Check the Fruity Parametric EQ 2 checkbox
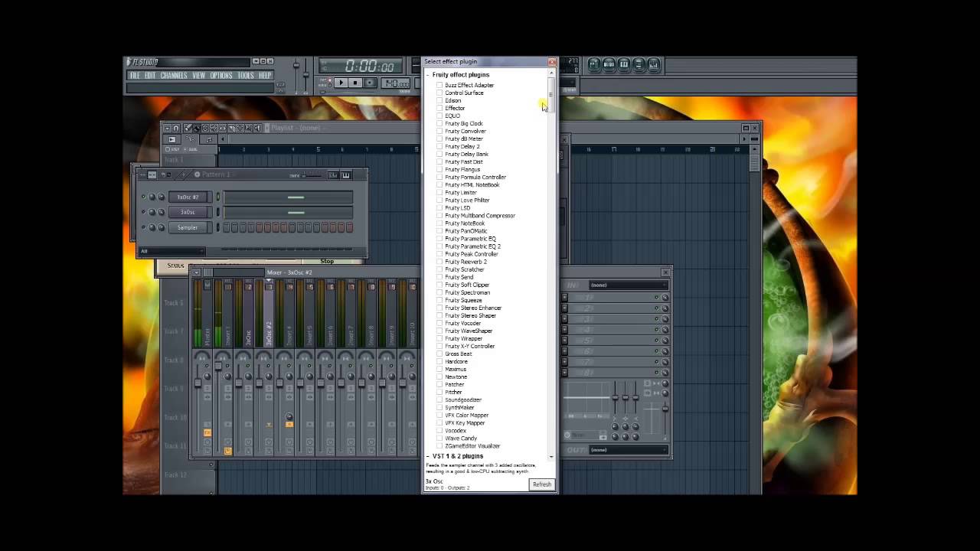 click(x=439, y=246)
